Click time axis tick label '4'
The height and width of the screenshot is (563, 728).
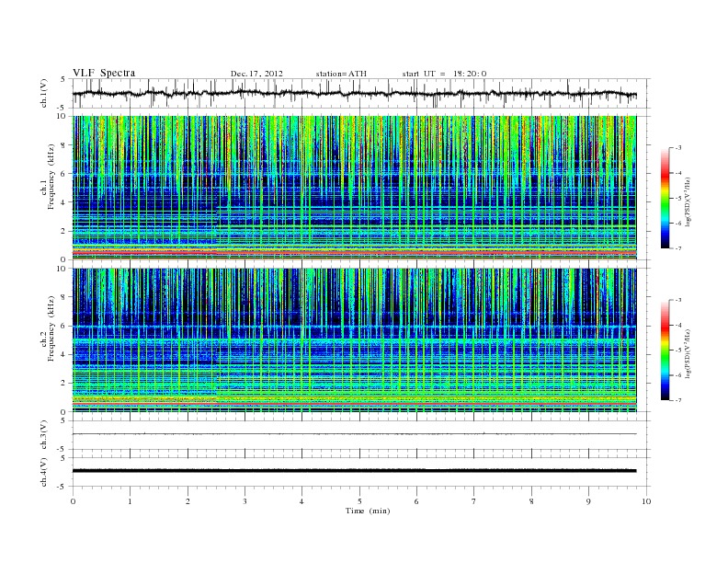point(301,501)
